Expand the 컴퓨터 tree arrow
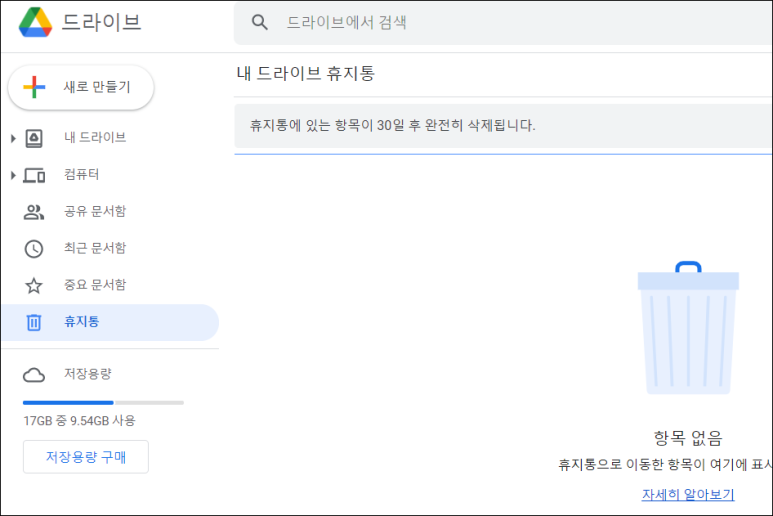This screenshot has height=516, width=773. click(x=13, y=175)
